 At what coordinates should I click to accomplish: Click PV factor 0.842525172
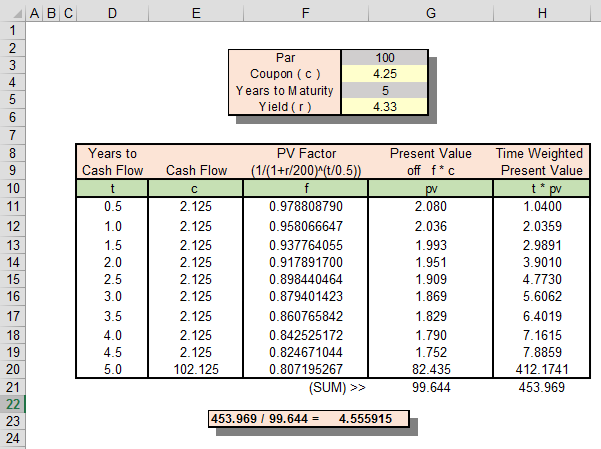coord(305,336)
